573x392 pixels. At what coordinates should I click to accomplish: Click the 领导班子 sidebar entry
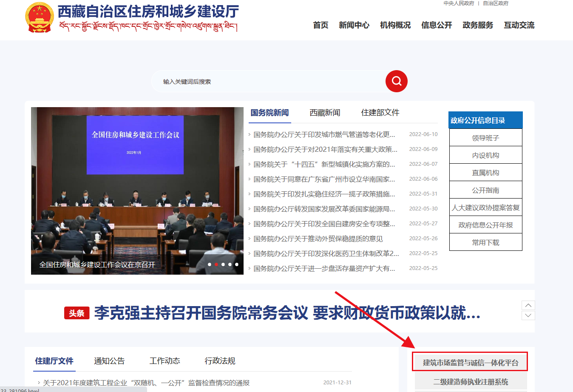point(485,137)
